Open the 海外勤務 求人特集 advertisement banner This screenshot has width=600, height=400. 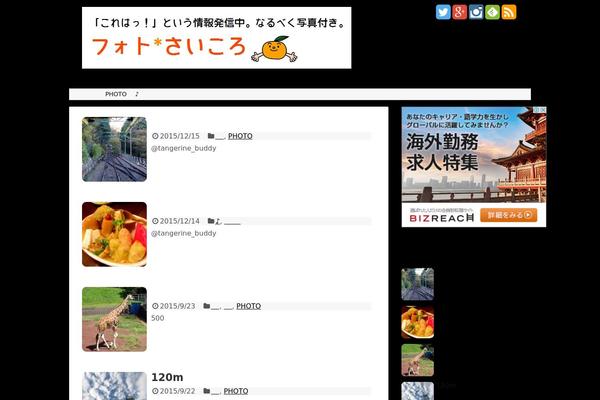[x=474, y=167]
